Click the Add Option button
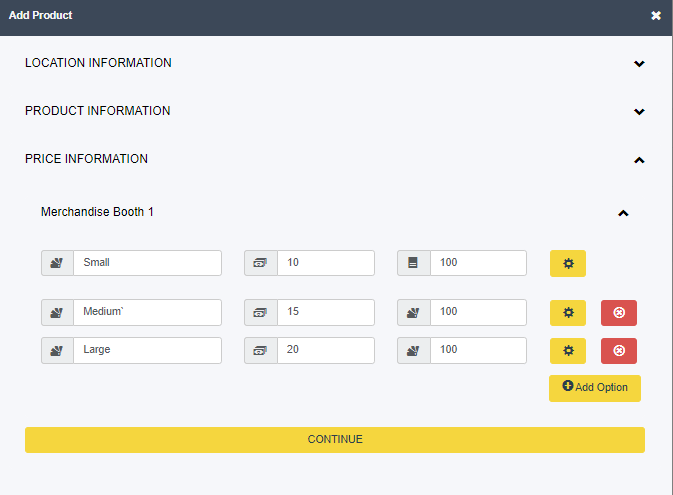The height and width of the screenshot is (495, 673). pos(594,388)
